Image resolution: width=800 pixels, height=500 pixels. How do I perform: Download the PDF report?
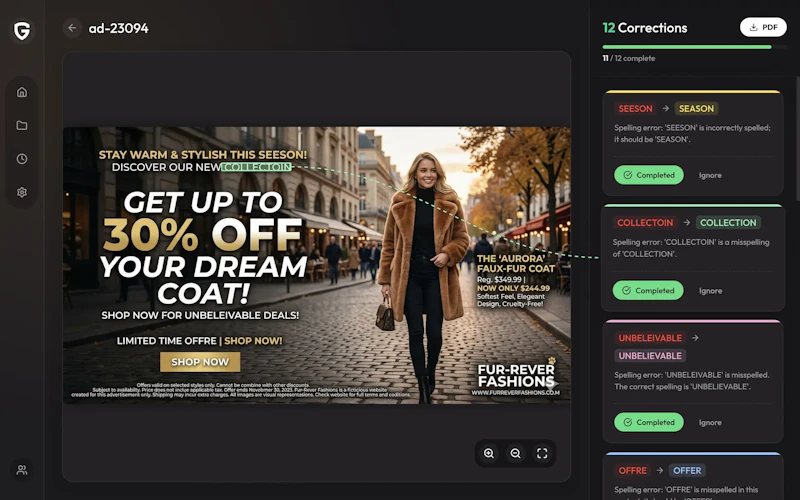tap(763, 28)
